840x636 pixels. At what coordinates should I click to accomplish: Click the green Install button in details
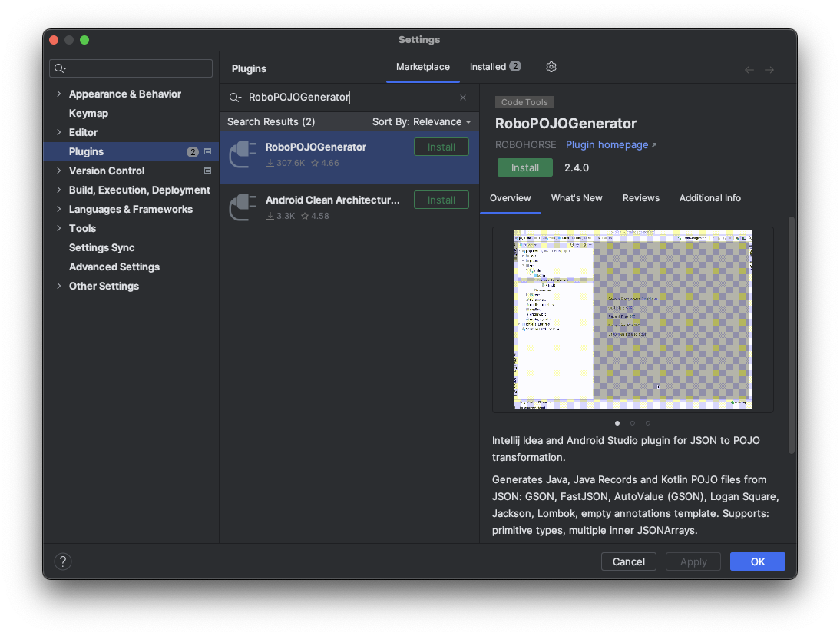coord(525,167)
